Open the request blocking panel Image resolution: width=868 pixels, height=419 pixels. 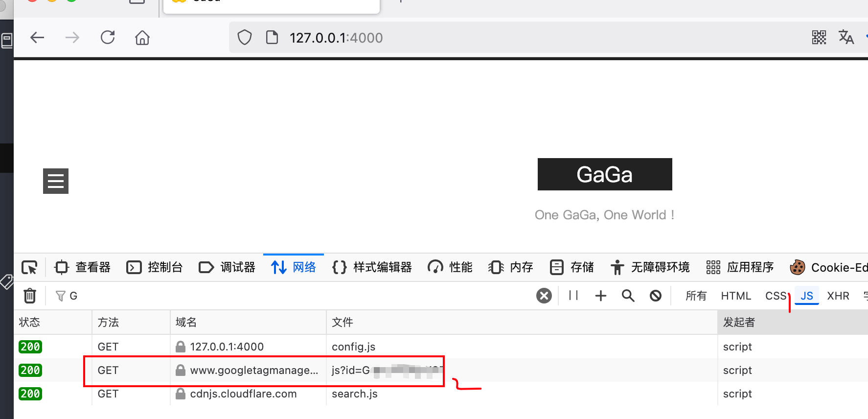click(x=656, y=296)
